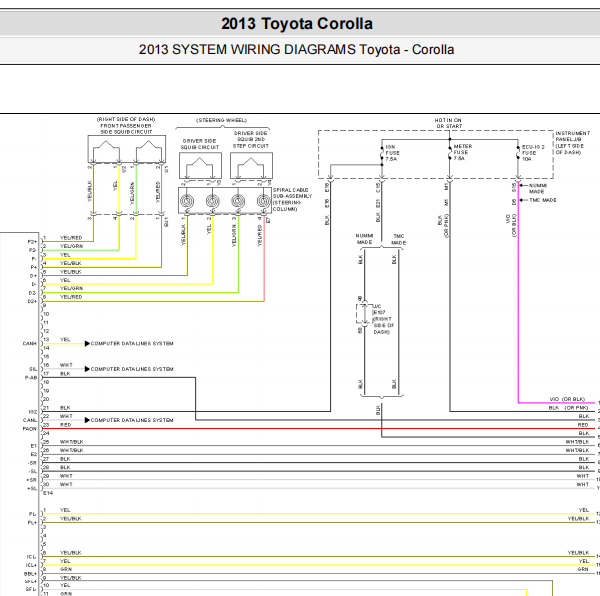Click the arrow beside CANL Computer Data Lines System

(x=87, y=420)
